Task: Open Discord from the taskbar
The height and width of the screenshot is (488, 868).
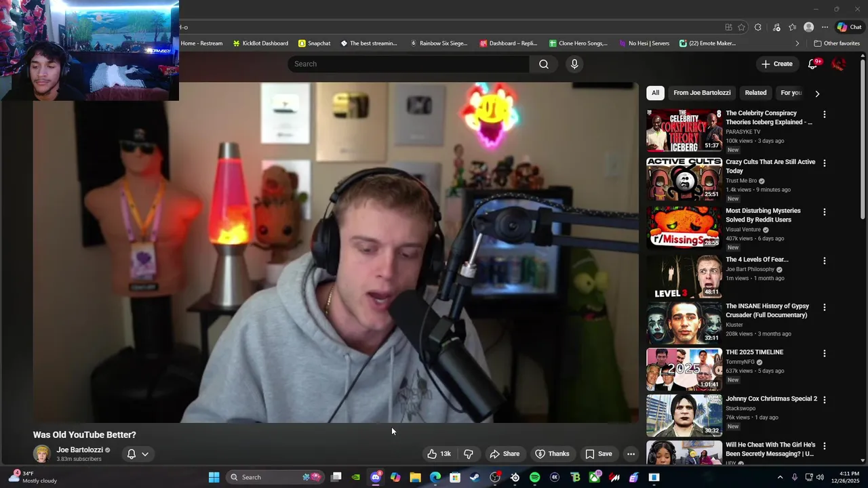Action: coord(376,477)
